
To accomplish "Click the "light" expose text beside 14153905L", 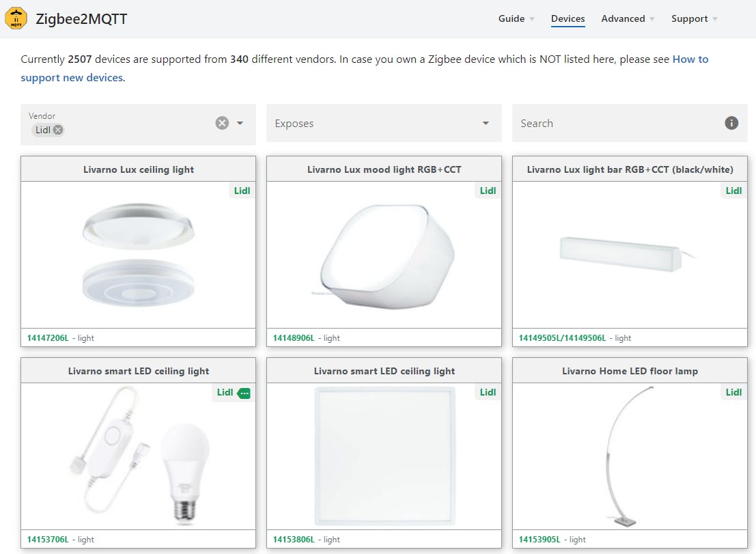I will click(578, 540).
